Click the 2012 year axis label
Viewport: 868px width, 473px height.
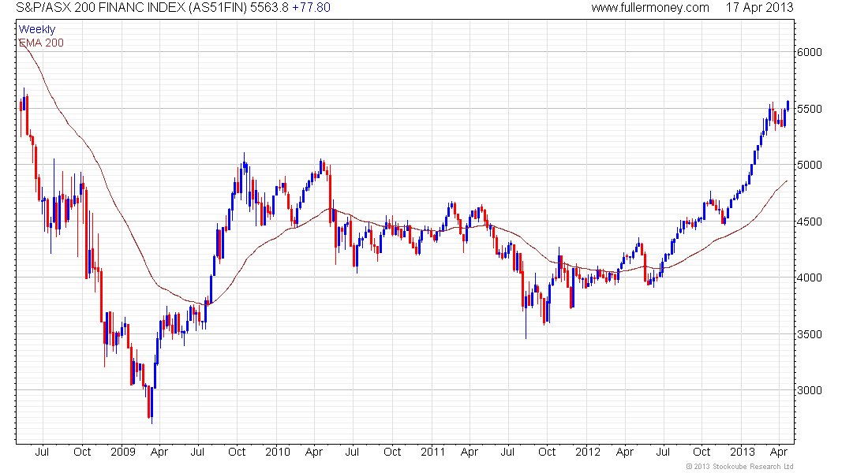pyautogui.click(x=587, y=452)
